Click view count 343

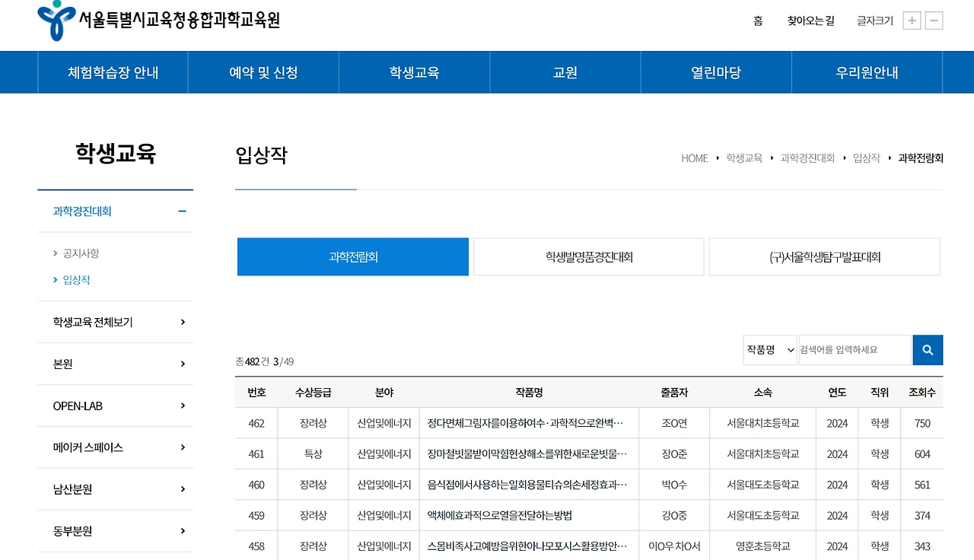(922, 546)
